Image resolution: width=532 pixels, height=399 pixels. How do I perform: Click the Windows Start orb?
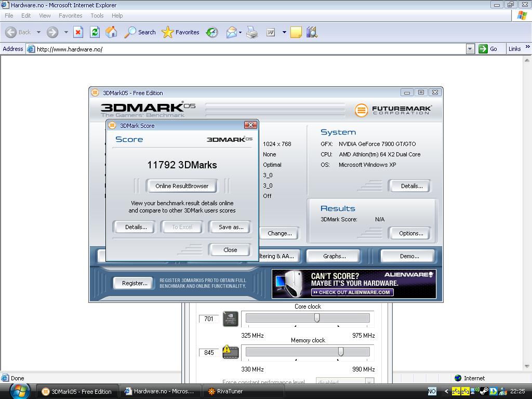(x=20, y=391)
